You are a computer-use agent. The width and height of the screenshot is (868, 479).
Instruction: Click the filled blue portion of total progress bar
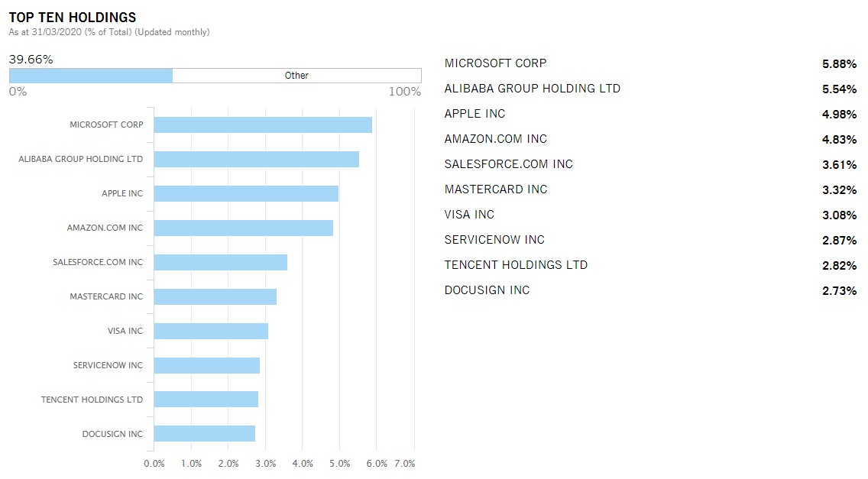pos(91,76)
